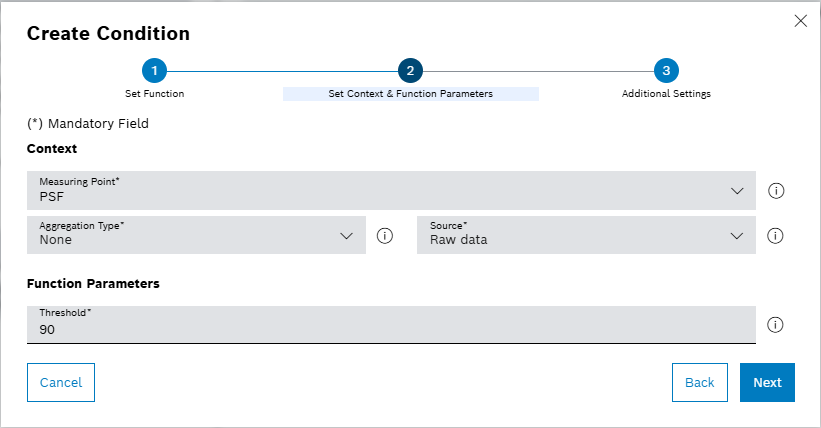Select the Set Function step label
The width and height of the screenshot is (821, 428).
point(154,94)
